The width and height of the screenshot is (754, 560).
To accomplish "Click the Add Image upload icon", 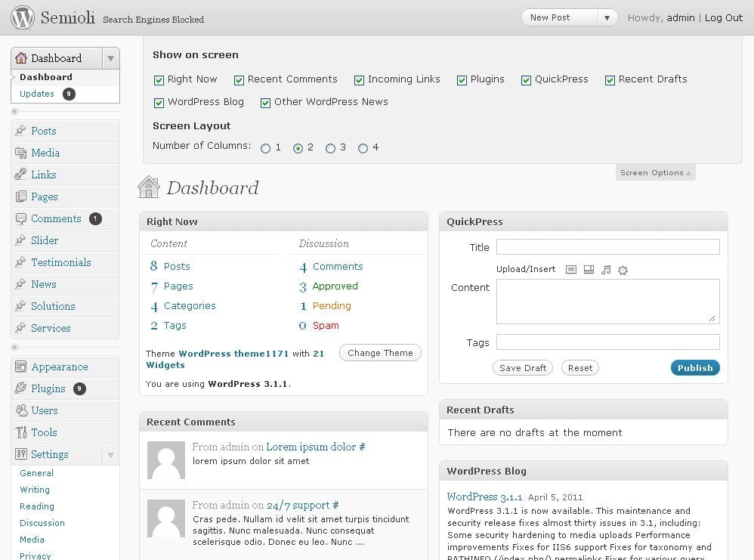I will click(x=571, y=270).
